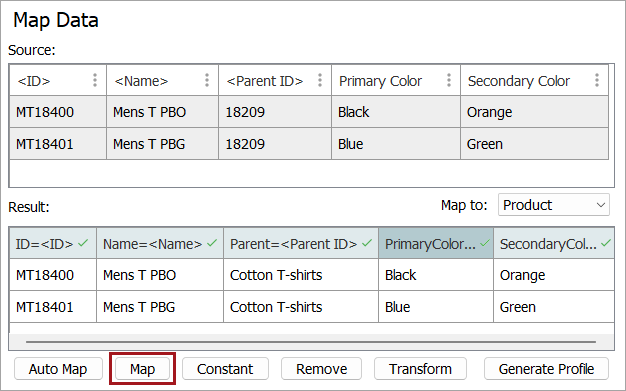Select the Parent=<Parent ID> result column header

(301, 243)
